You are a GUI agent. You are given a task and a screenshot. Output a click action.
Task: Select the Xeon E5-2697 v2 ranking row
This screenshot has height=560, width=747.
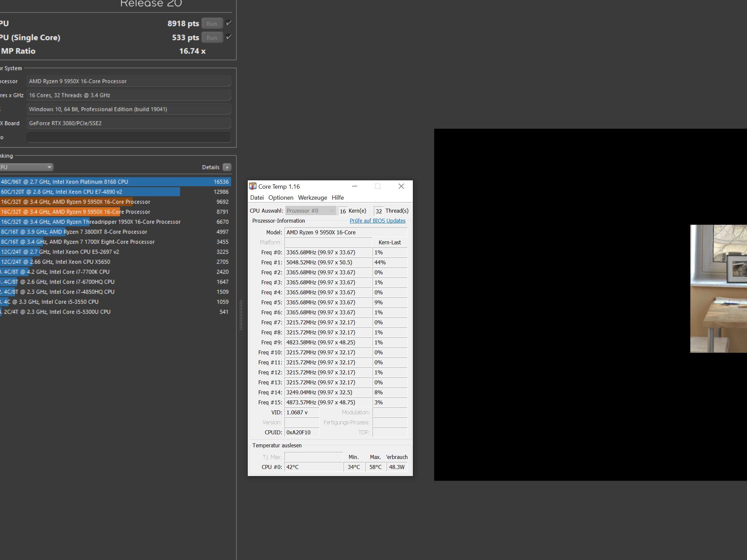coord(115,252)
